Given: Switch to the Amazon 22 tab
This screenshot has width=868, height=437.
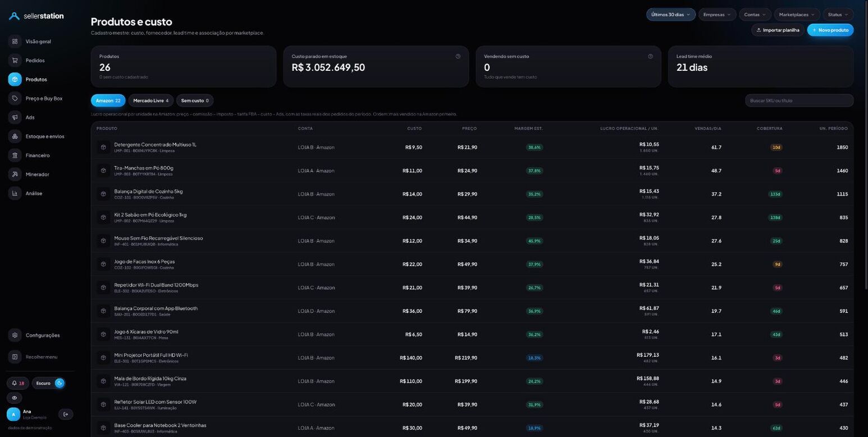Looking at the screenshot, I should point(108,101).
